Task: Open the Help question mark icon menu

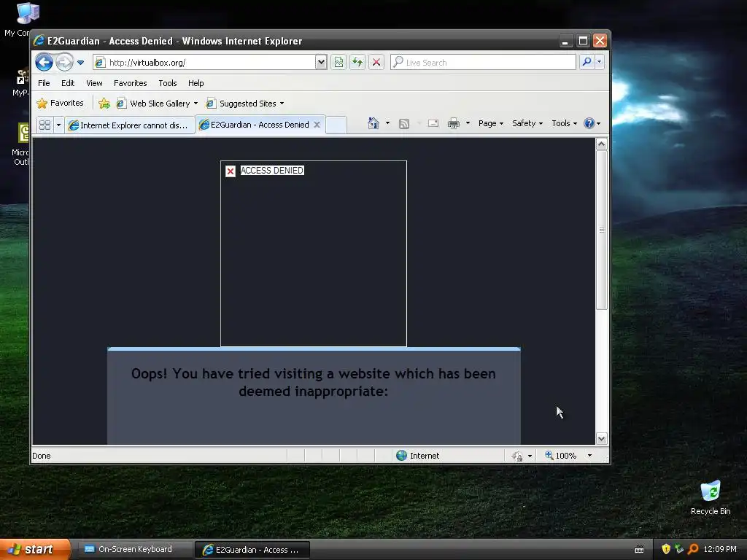Action: pyautogui.click(x=592, y=123)
